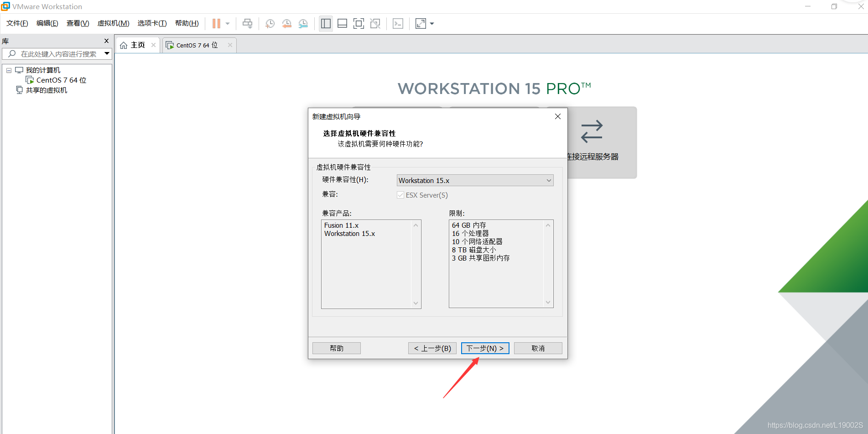This screenshot has height=434, width=868.
Task: Toggle the thumbnail bar view icon
Action: tap(342, 23)
